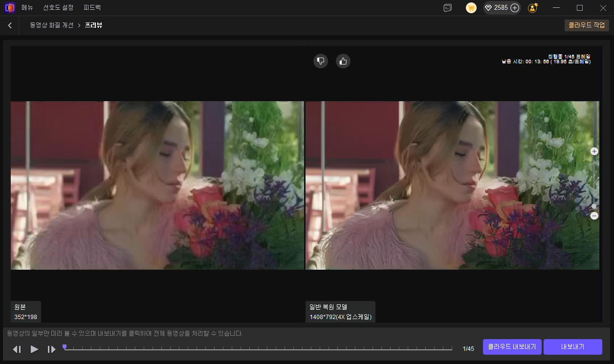Add credits with the plus icon
This screenshot has height=364, width=614.
[515, 8]
